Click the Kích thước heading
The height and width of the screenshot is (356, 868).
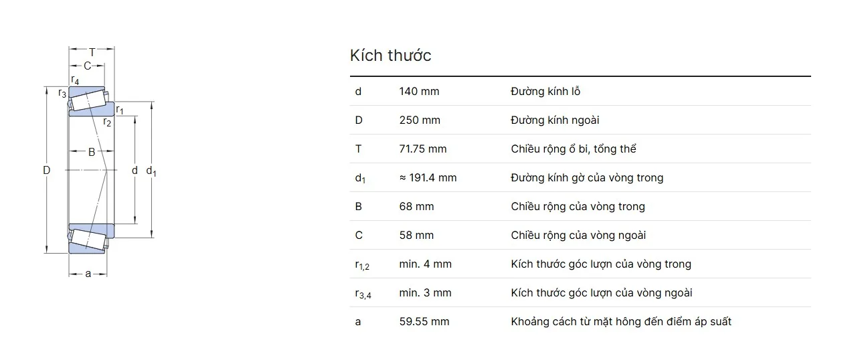(x=390, y=56)
